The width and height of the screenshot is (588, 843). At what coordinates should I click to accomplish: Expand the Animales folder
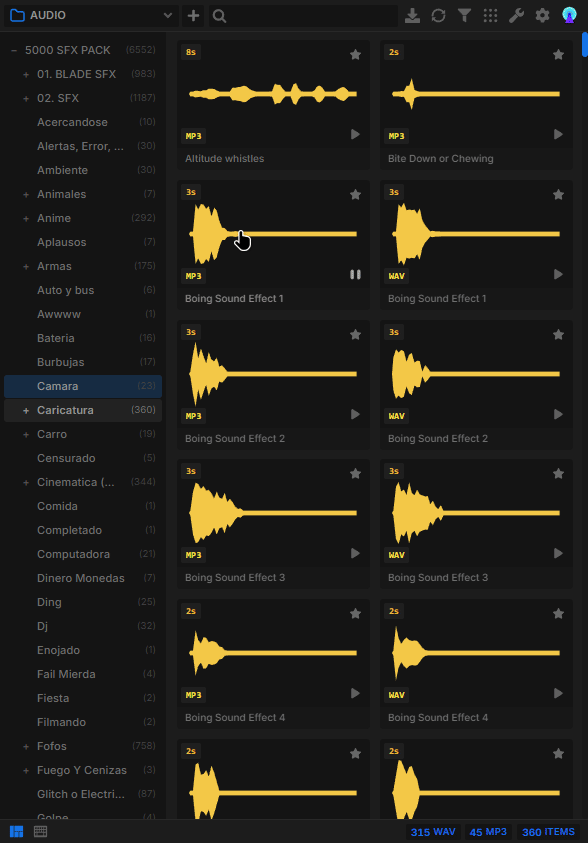point(26,195)
